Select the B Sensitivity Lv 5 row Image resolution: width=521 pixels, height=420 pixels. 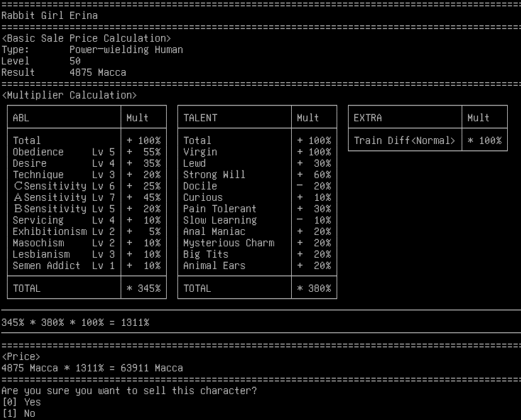(87, 208)
